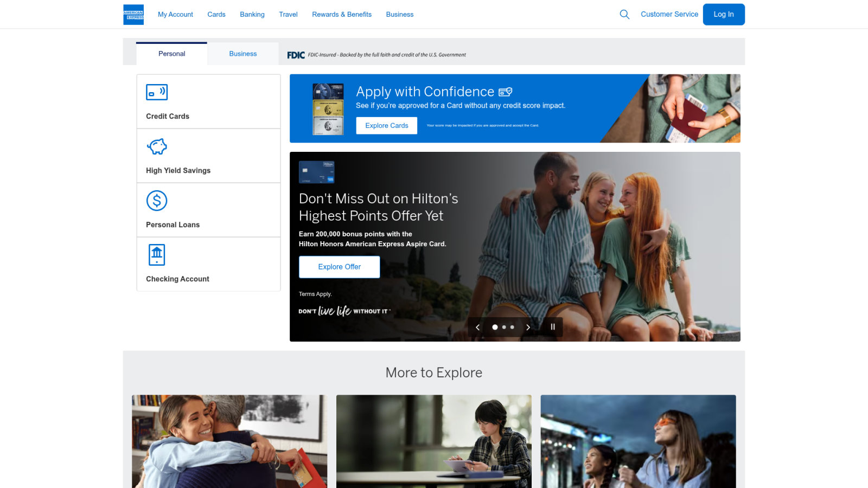This screenshot has height=488, width=868.
Task: Click the Customer Service link
Action: [669, 14]
